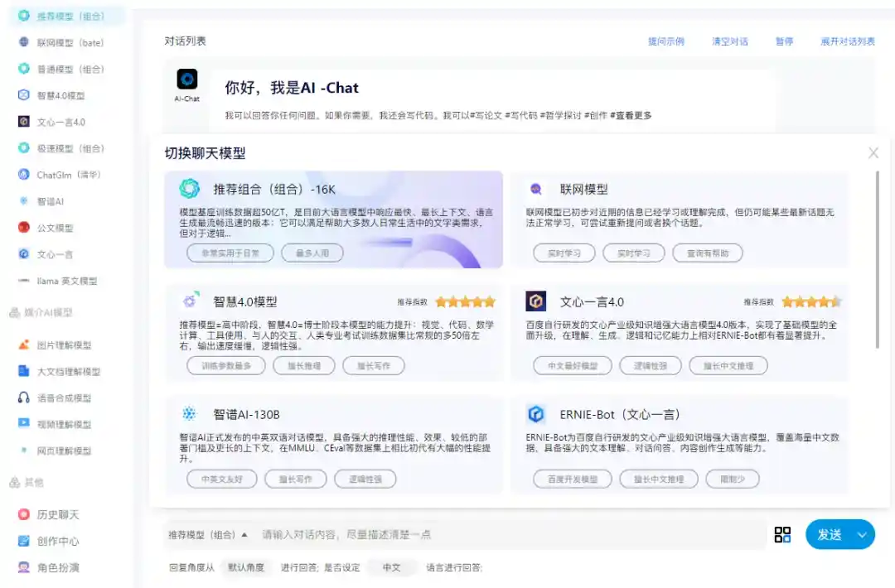Click the 中英文友好 tag

pyautogui.click(x=222, y=479)
